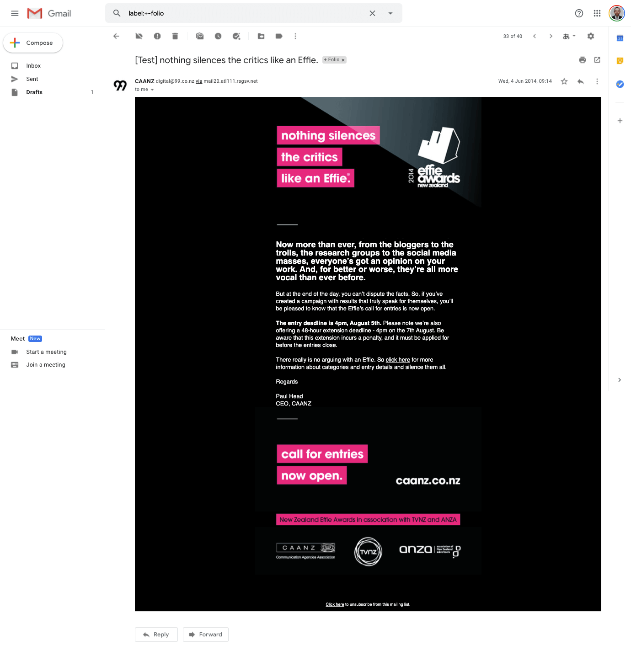Screen dimensions: 631x672
Task: Click sender name CAANZ
Action: tap(144, 81)
